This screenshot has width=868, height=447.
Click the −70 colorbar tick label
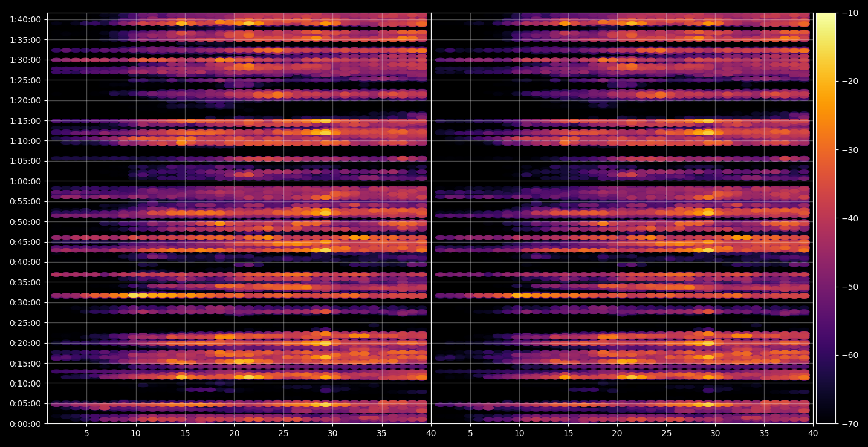coord(849,424)
